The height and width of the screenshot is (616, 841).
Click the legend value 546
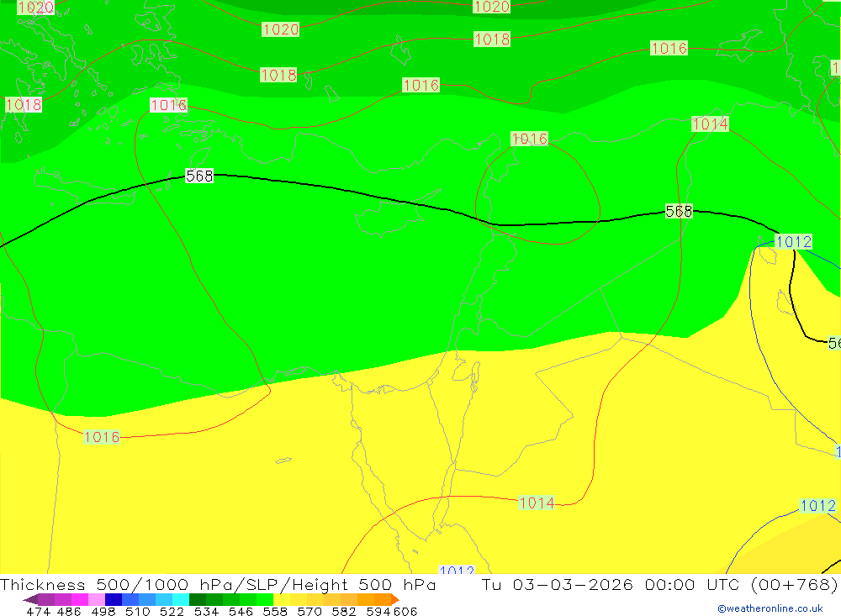(x=241, y=611)
